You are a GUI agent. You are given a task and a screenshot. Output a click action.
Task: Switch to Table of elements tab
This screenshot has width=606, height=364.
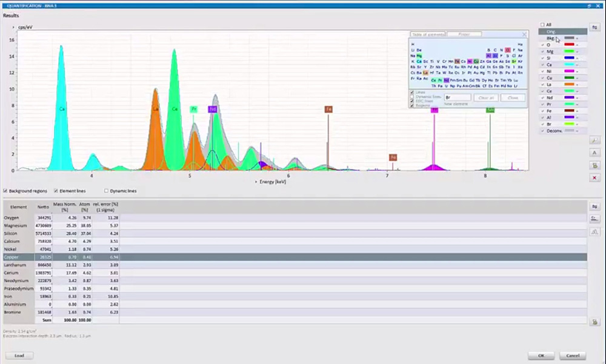pos(428,35)
